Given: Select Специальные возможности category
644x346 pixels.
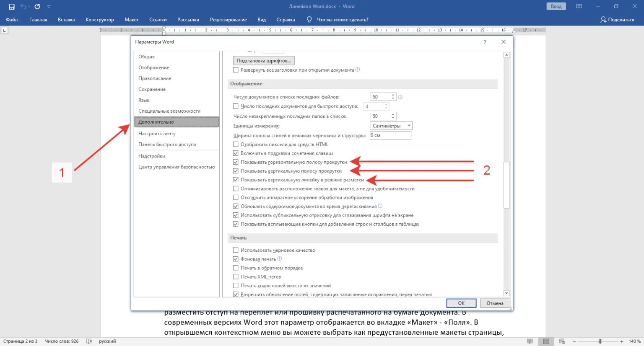Looking at the screenshot, I should click(x=177, y=111).
